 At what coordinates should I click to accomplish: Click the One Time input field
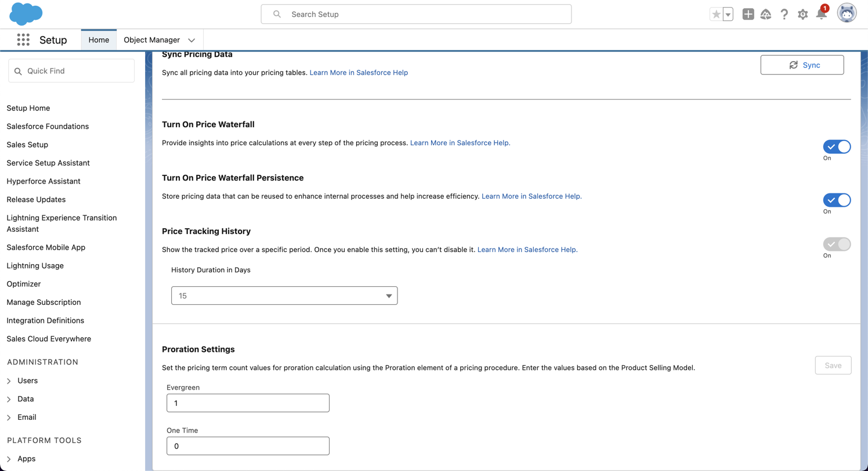pos(248,446)
